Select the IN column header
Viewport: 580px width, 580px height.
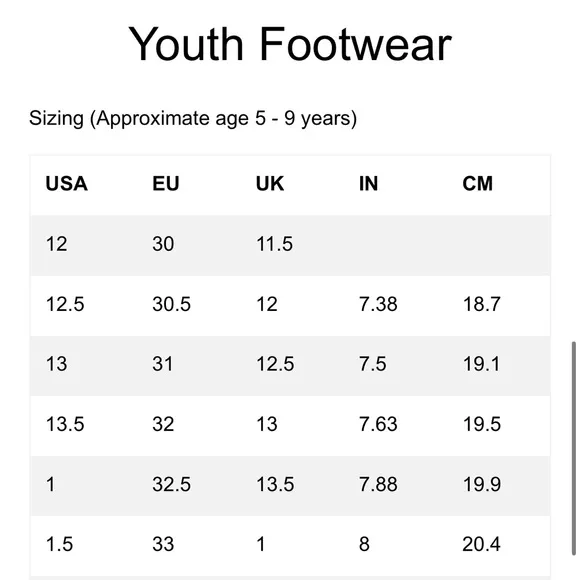368,183
